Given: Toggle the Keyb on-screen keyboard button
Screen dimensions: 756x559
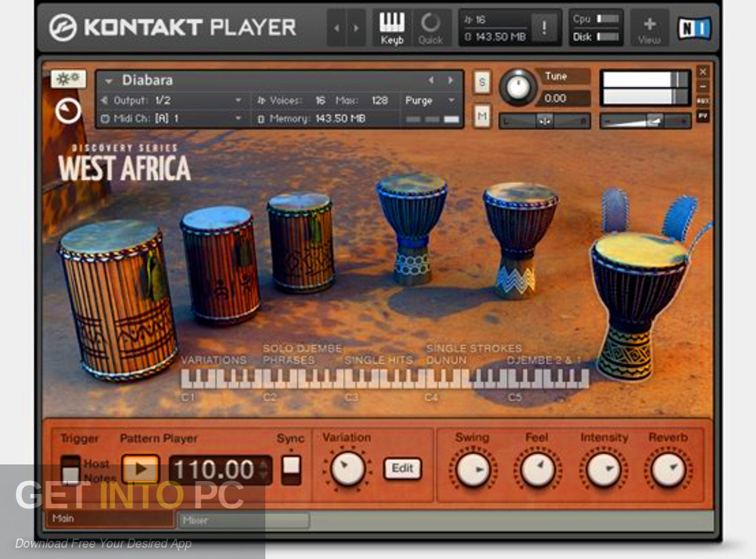Looking at the screenshot, I should 392,28.
